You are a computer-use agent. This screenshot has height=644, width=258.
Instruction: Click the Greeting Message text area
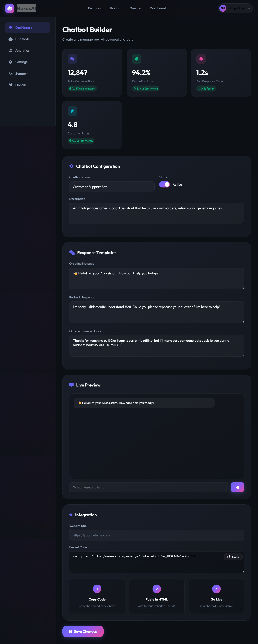157,278
